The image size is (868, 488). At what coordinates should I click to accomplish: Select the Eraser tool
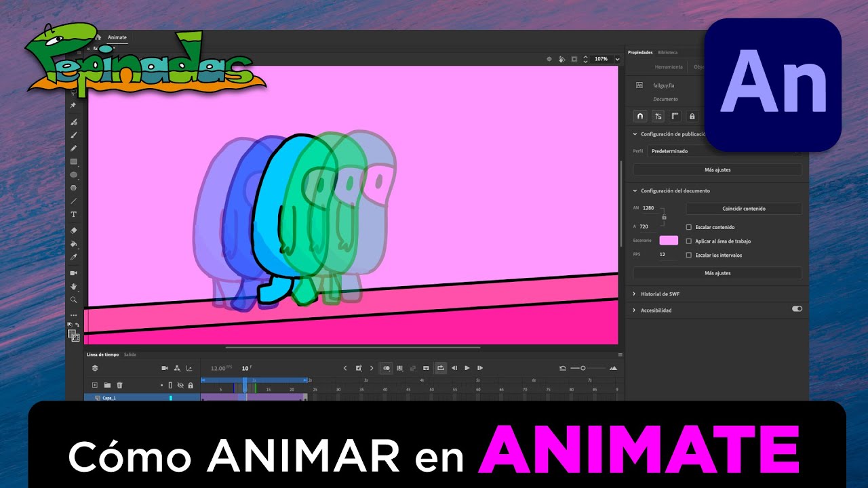[74, 230]
